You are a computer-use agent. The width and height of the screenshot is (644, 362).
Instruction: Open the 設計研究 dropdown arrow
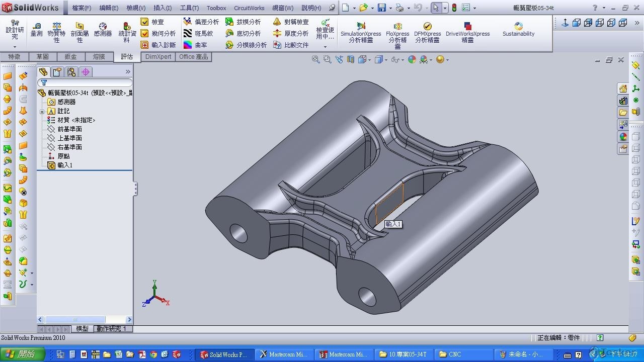pyautogui.click(x=15, y=47)
